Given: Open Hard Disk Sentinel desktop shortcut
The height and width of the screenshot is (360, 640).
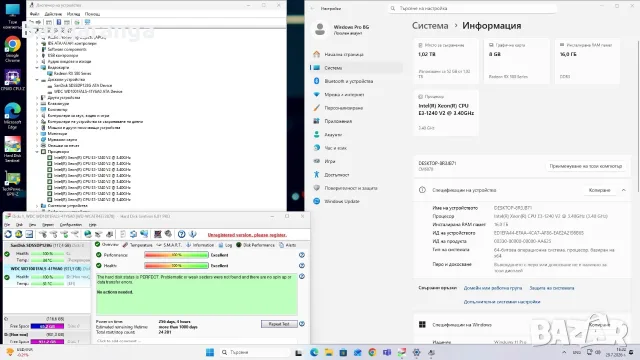Looking at the screenshot, I should tap(12, 149).
